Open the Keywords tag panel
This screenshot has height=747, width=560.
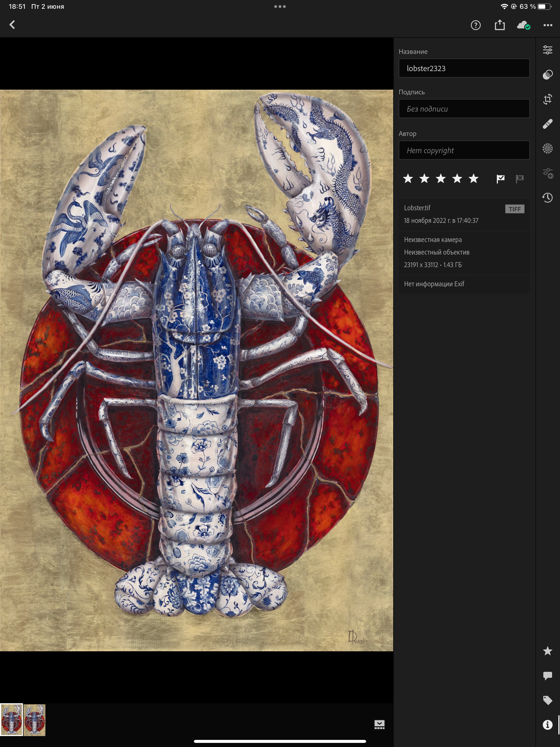point(547,700)
